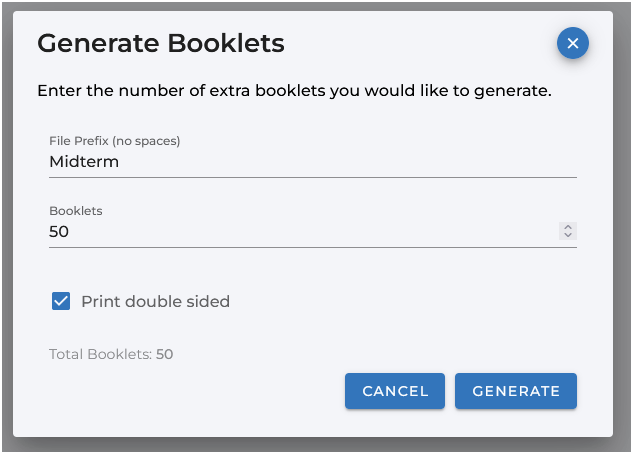The width and height of the screenshot is (633, 454).
Task: Click the "Generate Booklets" dialog title
Action: tap(161, 43)
